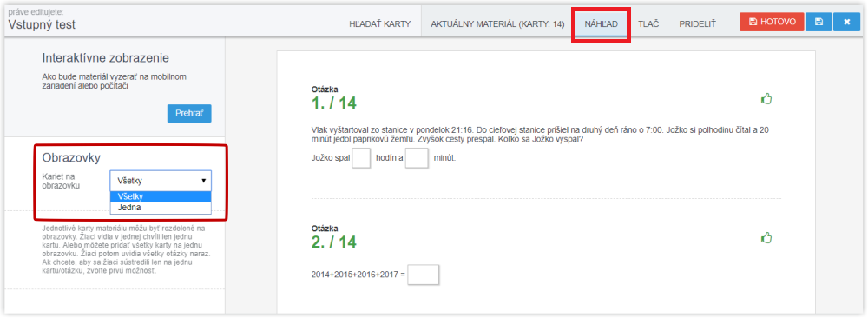Click the 2. / 14 question number
Image resolution: width=868 pixels, height=318 pixels.
pos(334,242)
